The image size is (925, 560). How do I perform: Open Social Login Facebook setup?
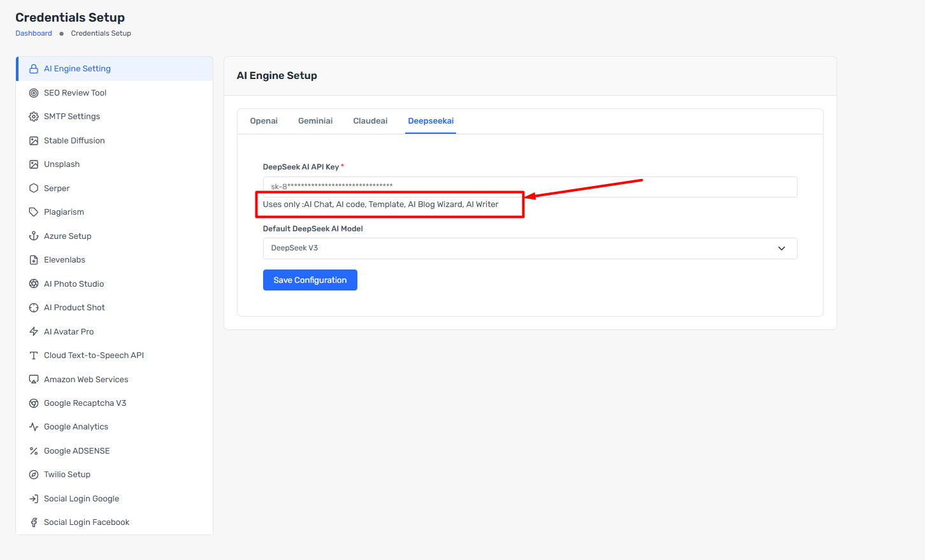point(115,522)
